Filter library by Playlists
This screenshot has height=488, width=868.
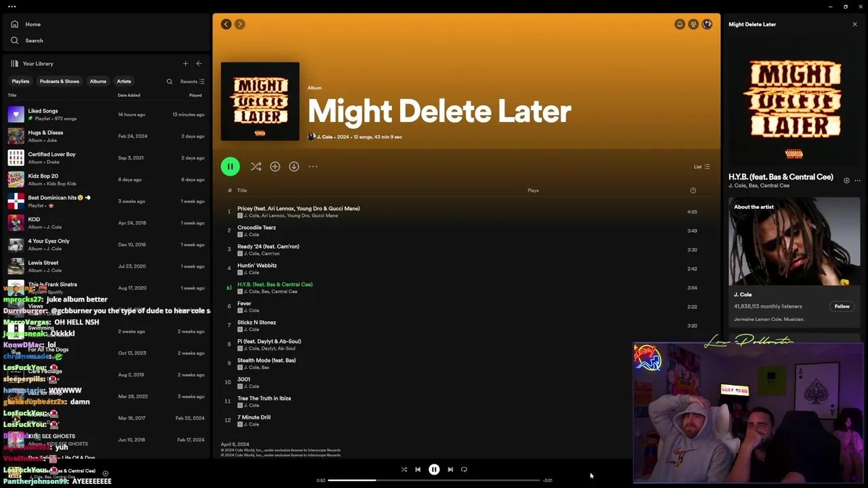coord(20,81)
